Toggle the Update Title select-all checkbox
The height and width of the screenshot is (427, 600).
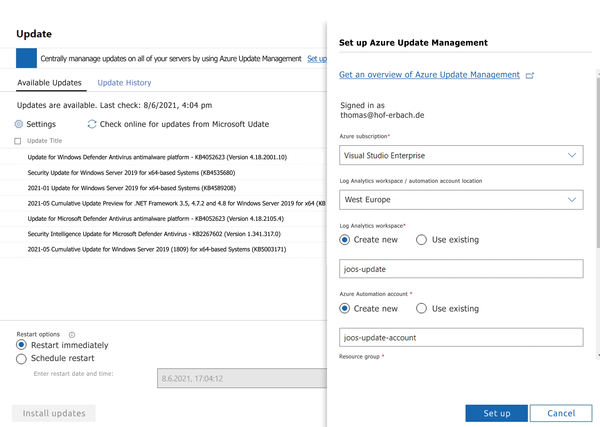point(18,141)
